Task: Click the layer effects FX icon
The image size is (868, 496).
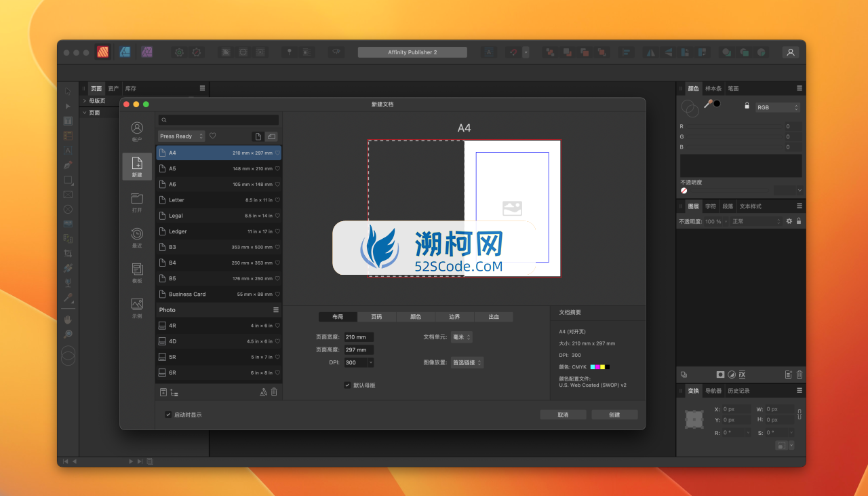Action: tap(742, 375)
